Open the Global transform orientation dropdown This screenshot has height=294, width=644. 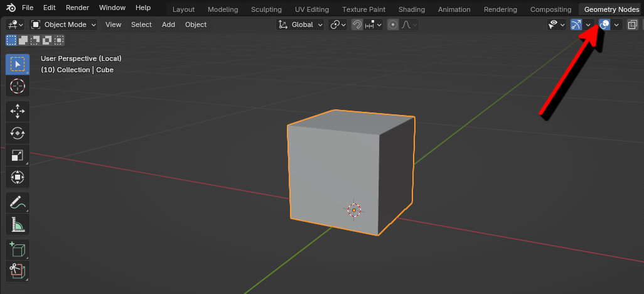click(300, 24)
